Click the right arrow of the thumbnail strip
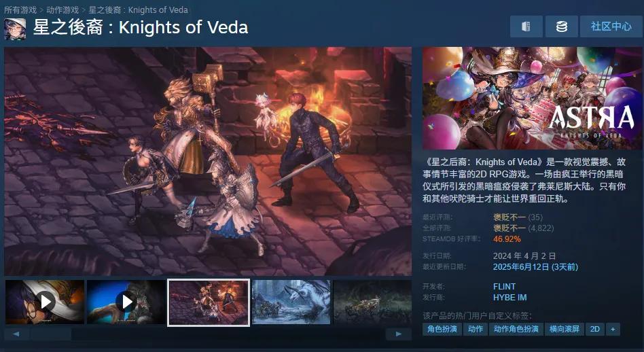 [398, 334]
